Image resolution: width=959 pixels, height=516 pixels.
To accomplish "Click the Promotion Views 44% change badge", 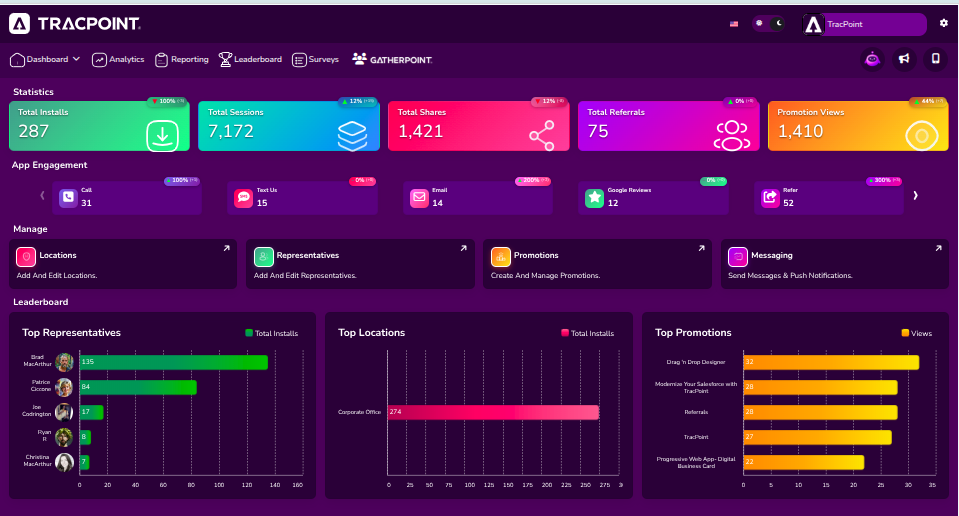I will click(x=927, y=101).
